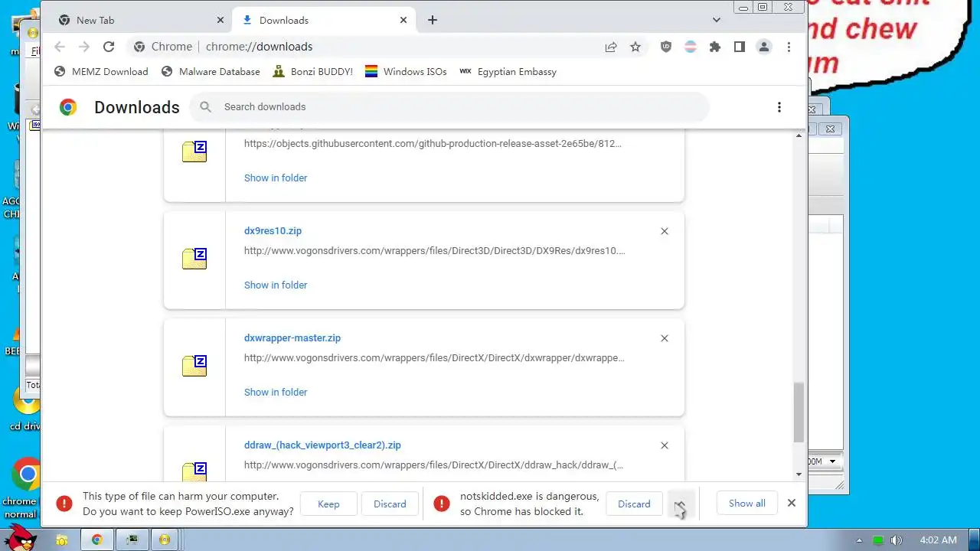Open the Chrome taskbar button
Viewport: 980px width, 551px height.
tap(97, 540)
